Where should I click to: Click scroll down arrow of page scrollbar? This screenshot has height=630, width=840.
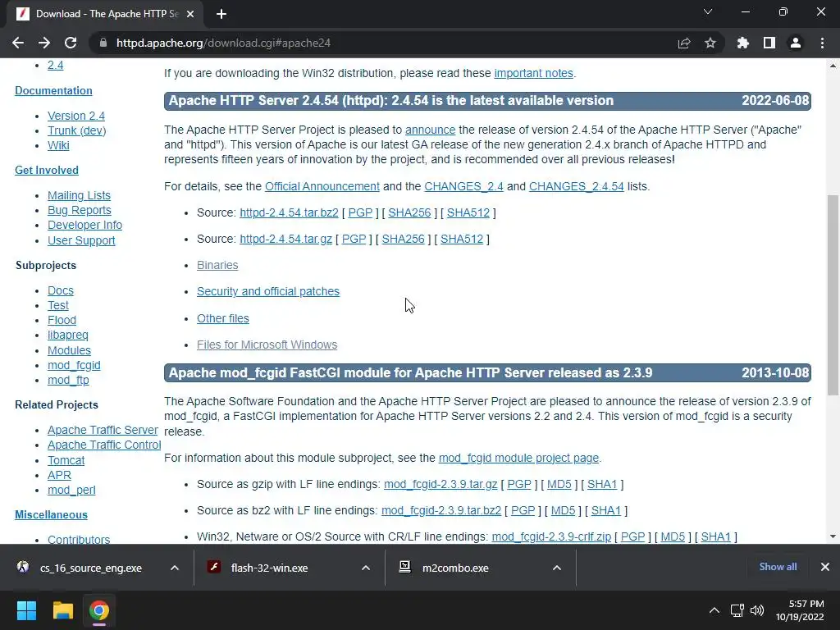tap(833, 536)
